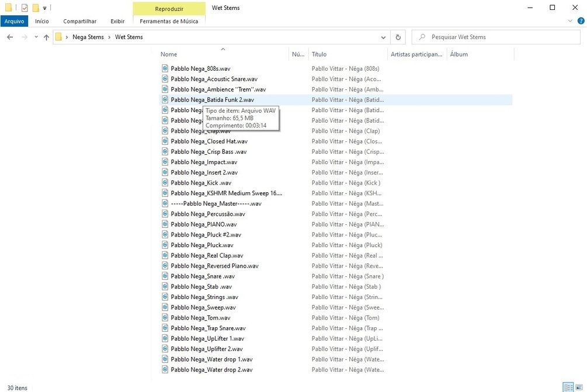Image resolution: width=587 pixels, height=392 pixels.
Task: Click file name Pabblo Nega_KSHMR Medium Sweep
Action: pyautogui.click(x=227, y=193)
